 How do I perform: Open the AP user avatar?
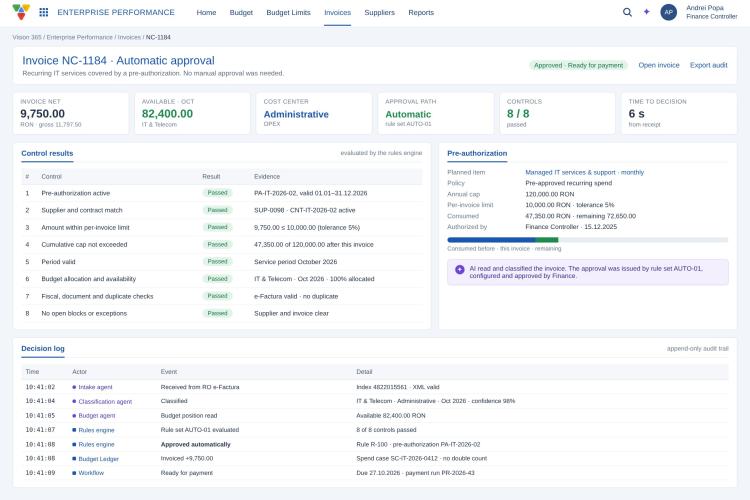click(668, 12)
